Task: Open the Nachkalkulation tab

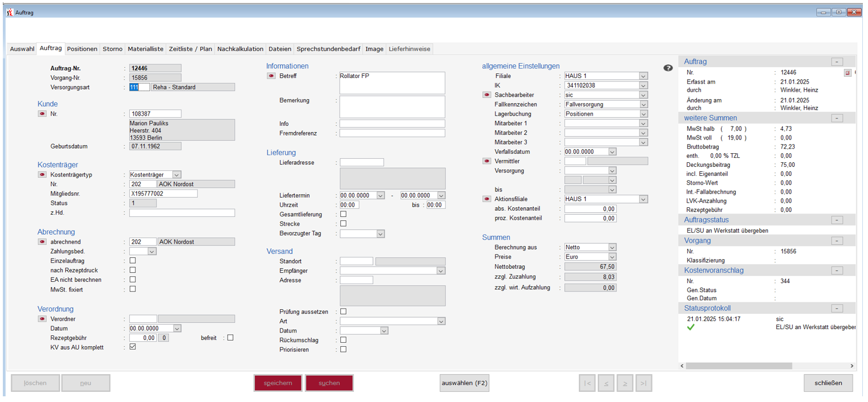Action: pyautogui.click(x=241, y=49)
